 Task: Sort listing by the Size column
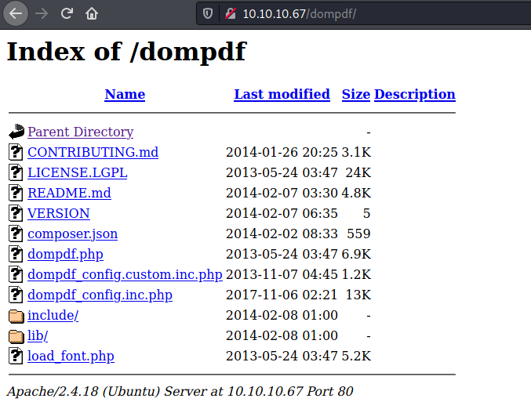(x=356, y=94)
